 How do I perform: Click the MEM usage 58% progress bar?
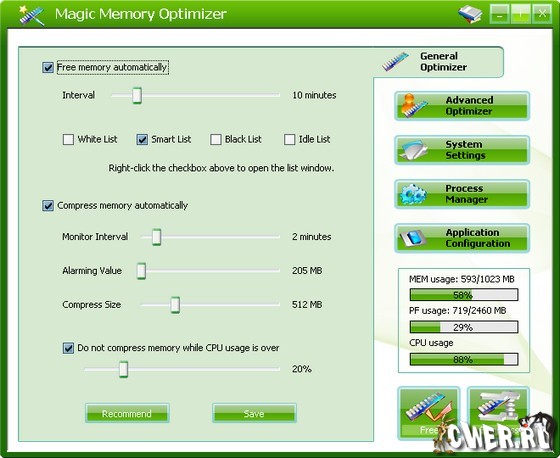click(464, 295)
